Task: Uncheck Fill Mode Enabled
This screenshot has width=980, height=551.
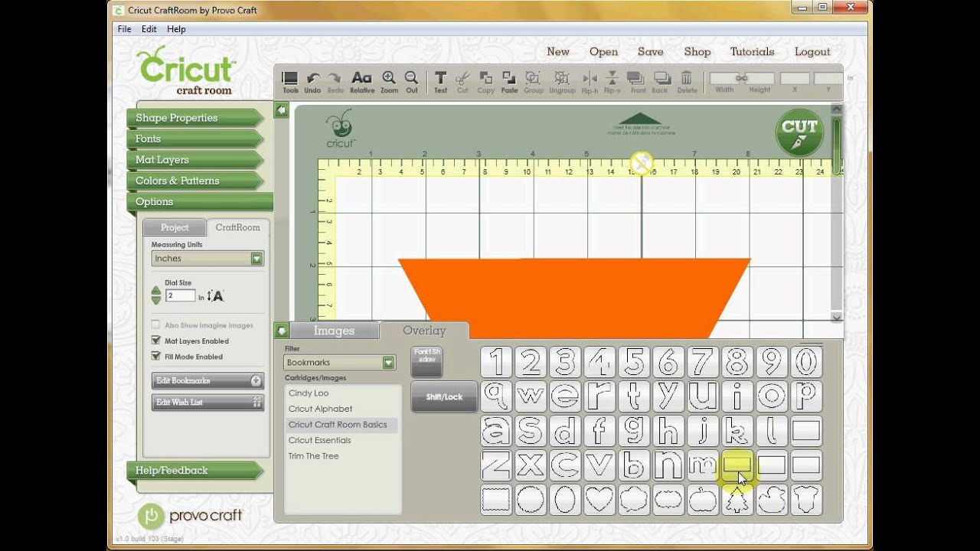Action: pyautogui.click(x=156, y=356)
